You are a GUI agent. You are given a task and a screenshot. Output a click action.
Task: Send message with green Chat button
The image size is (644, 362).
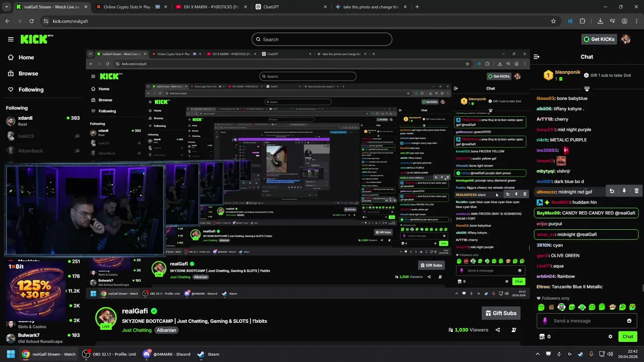(627, 336)
